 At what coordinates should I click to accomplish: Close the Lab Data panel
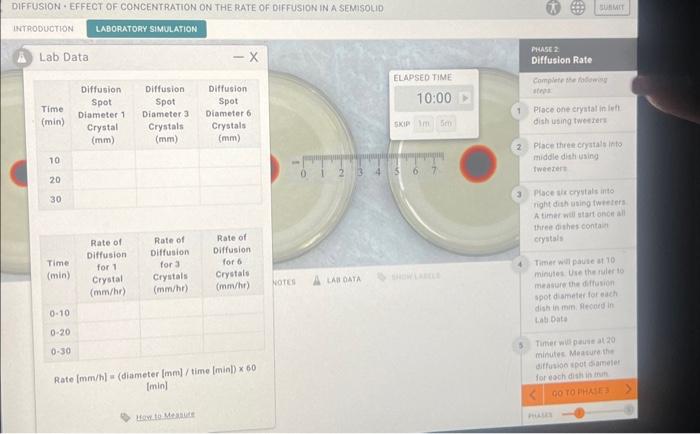click(x=254, y=57)
